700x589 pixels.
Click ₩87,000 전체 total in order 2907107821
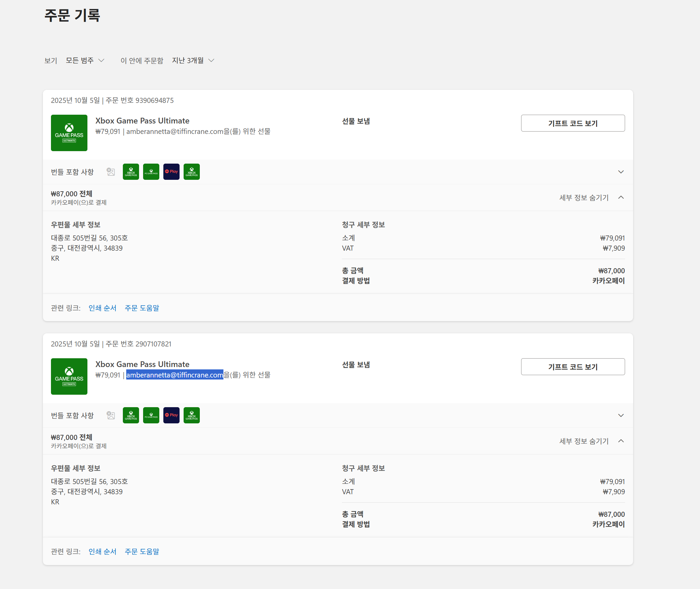coord(72,437)
